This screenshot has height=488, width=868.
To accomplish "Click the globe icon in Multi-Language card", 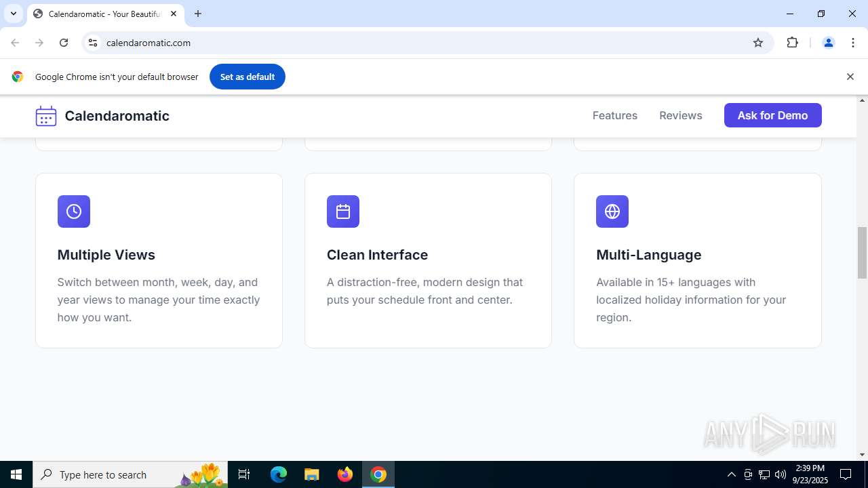I will tap(612, 211).
